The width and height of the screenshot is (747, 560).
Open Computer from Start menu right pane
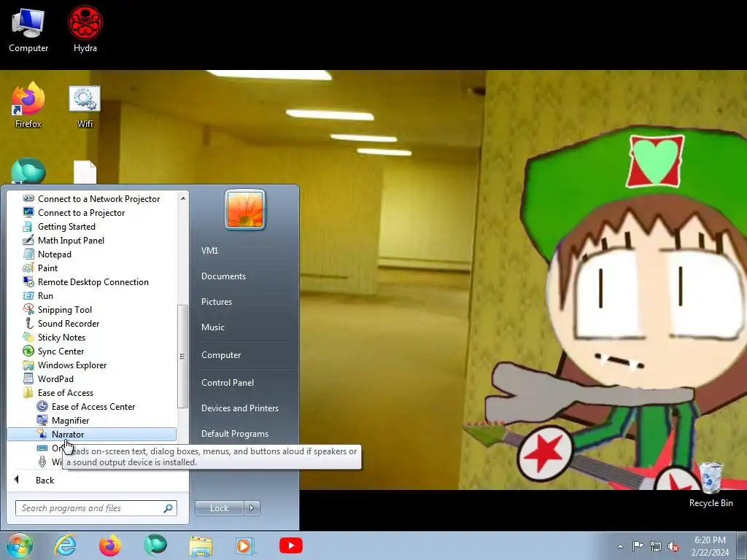click(x=221, y=355)
